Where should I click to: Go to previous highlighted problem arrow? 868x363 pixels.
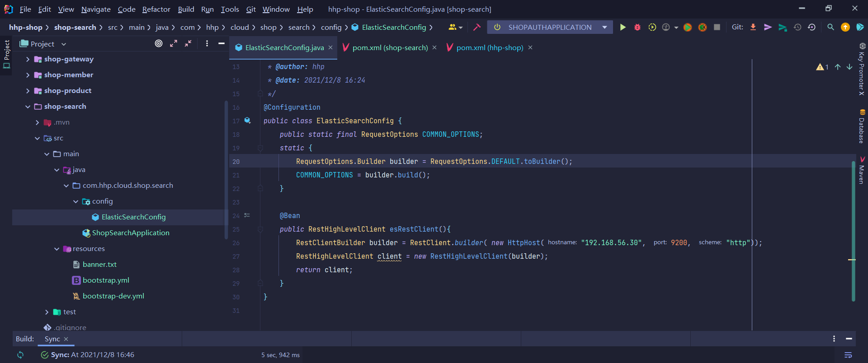tap(838, 67)
